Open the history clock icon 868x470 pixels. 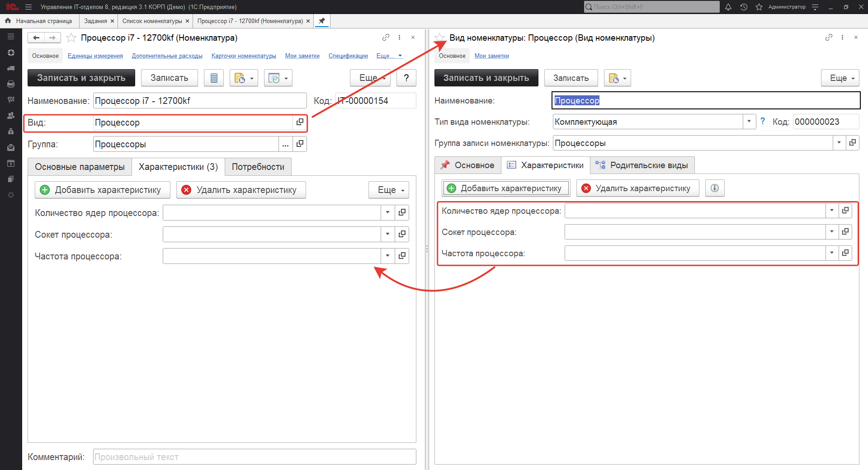744,7
